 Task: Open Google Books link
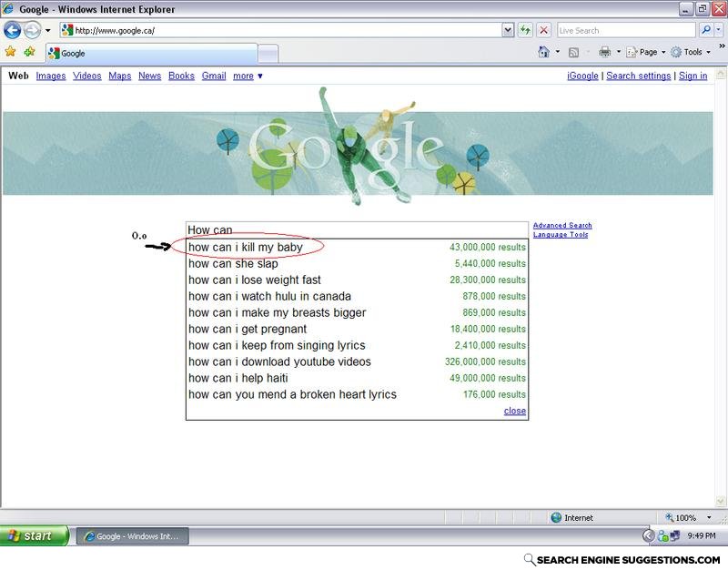tap(181, 76)
